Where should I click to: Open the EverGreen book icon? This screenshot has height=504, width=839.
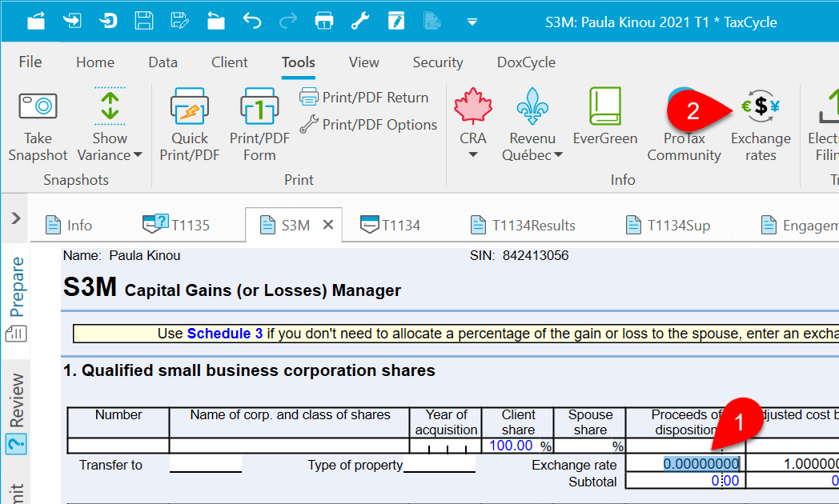tap(605, 106)
